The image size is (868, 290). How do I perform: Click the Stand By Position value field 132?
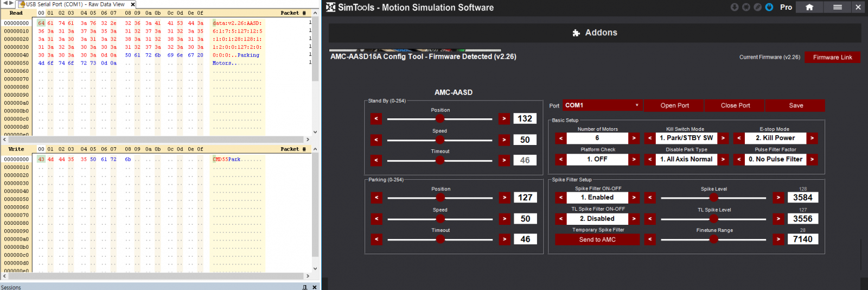pos(525,118)
